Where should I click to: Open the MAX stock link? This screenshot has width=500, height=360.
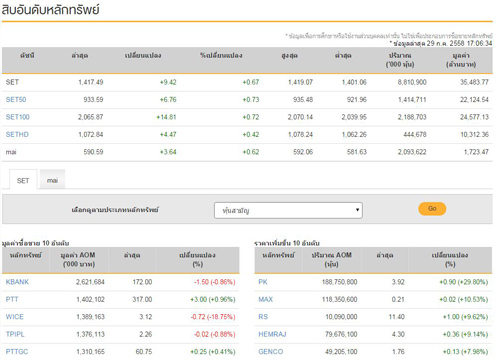pyautogui.click(x=266, y=299)
